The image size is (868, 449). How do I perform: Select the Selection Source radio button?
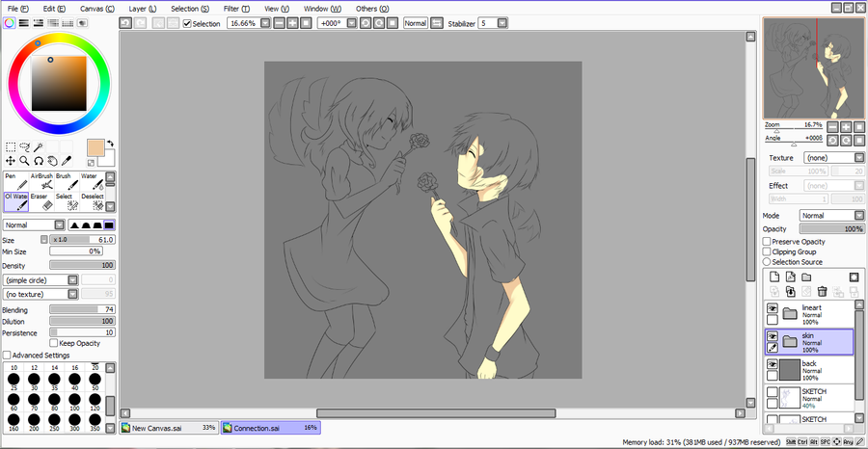tap(767, 261)
